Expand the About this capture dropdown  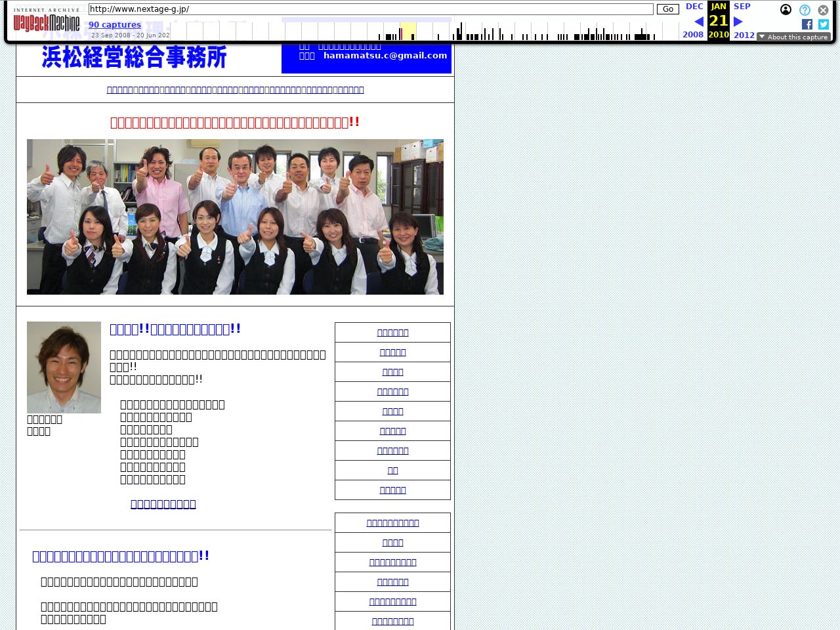coord(793,37)
